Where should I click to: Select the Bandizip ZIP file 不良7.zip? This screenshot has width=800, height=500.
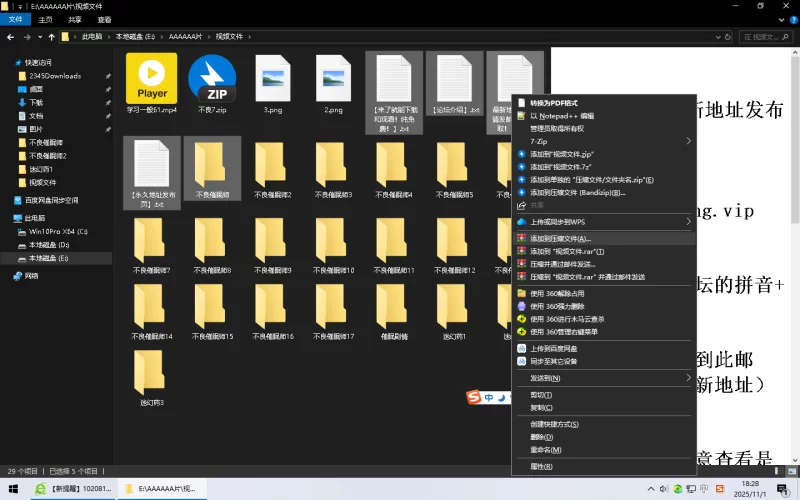pos(212,78)
